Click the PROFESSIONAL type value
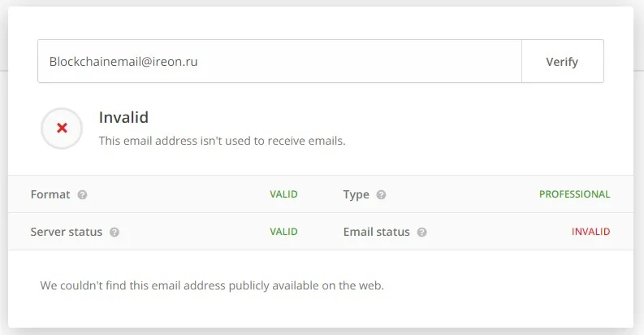The height and width of the screenshot is (335, 644). coord(574,195)
